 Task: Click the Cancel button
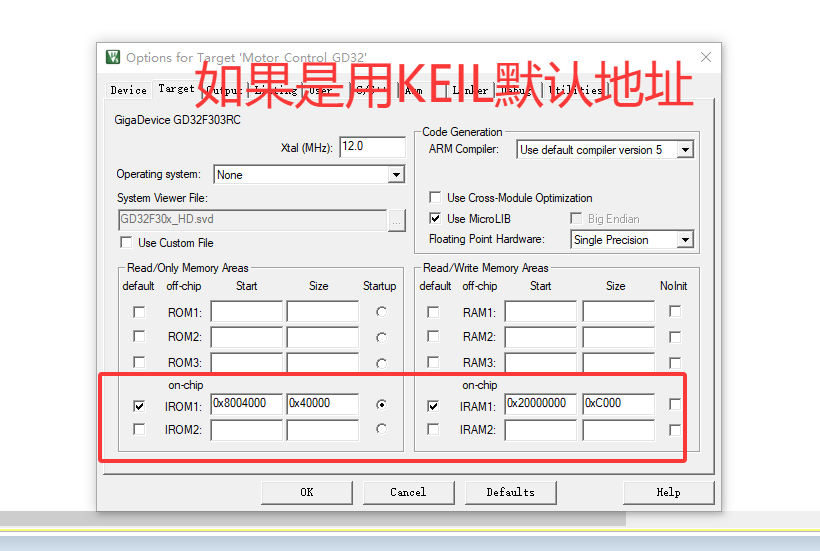tap(408, 492)
